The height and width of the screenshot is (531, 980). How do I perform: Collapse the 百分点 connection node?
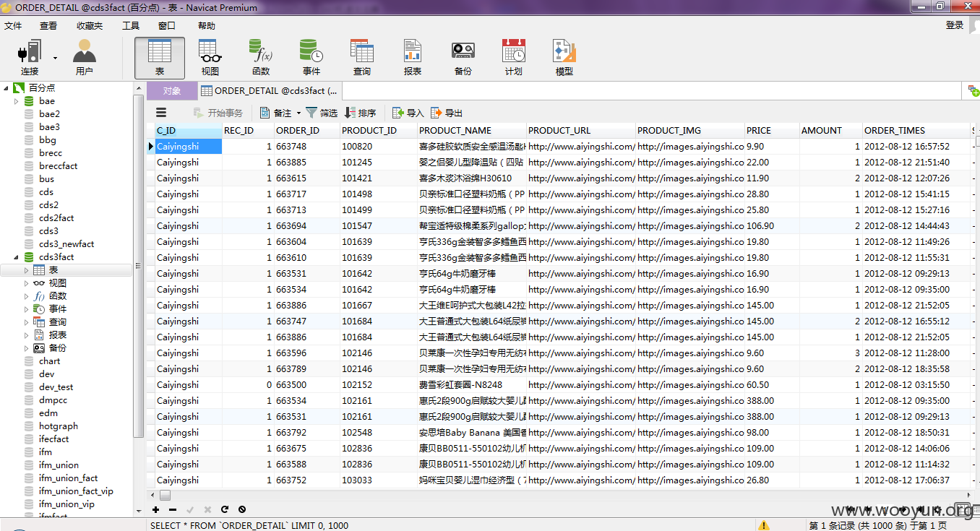click(x=7, y=88)
